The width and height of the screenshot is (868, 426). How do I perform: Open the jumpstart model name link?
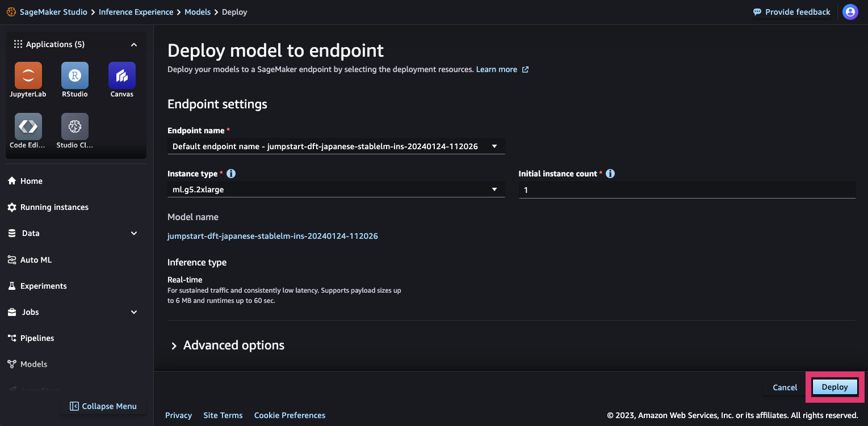(x=272, y=236)
